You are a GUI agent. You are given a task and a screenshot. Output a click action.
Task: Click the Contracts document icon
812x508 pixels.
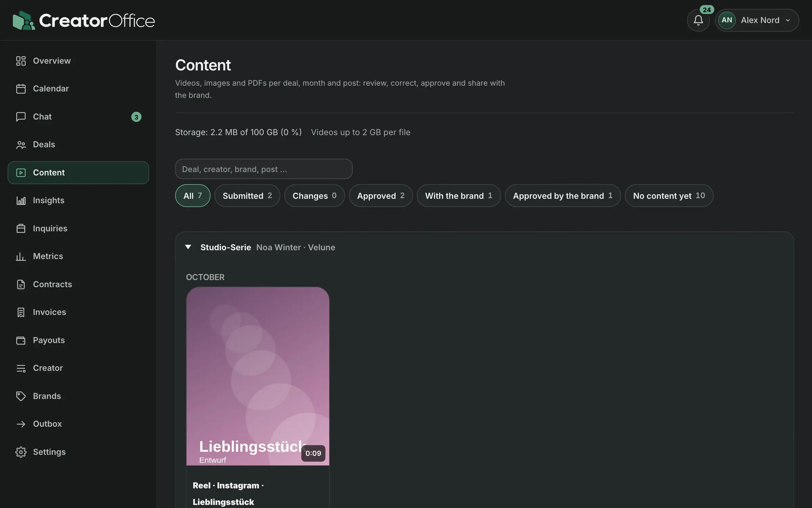[21, 284]
